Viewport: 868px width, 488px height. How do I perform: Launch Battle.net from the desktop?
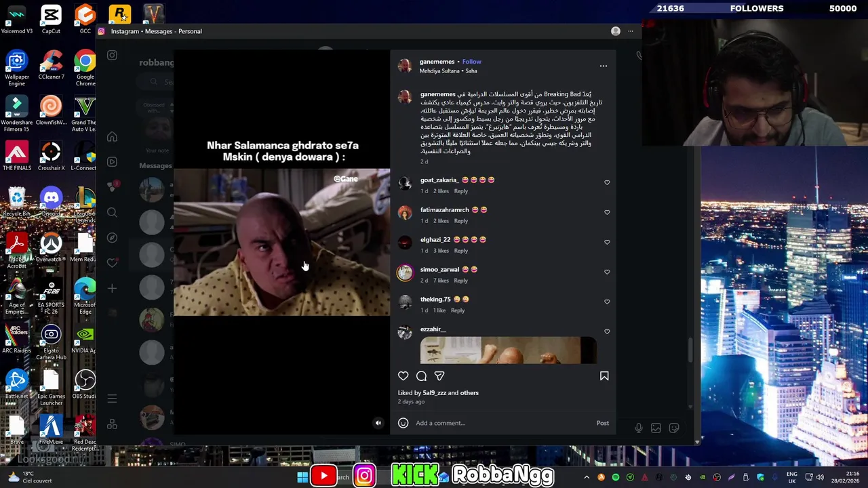coord(17,384)
